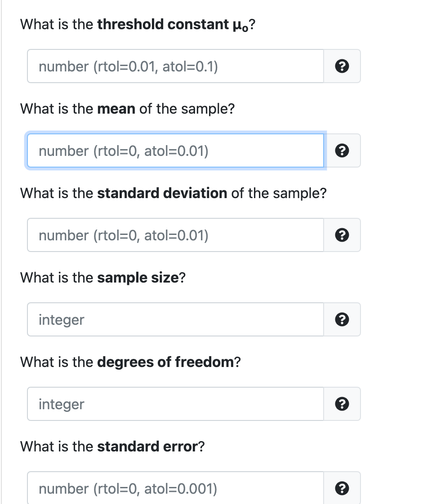Click the standard error number input
The width and height of the screenshot is (445, 504).
click(x=176, y=488)
